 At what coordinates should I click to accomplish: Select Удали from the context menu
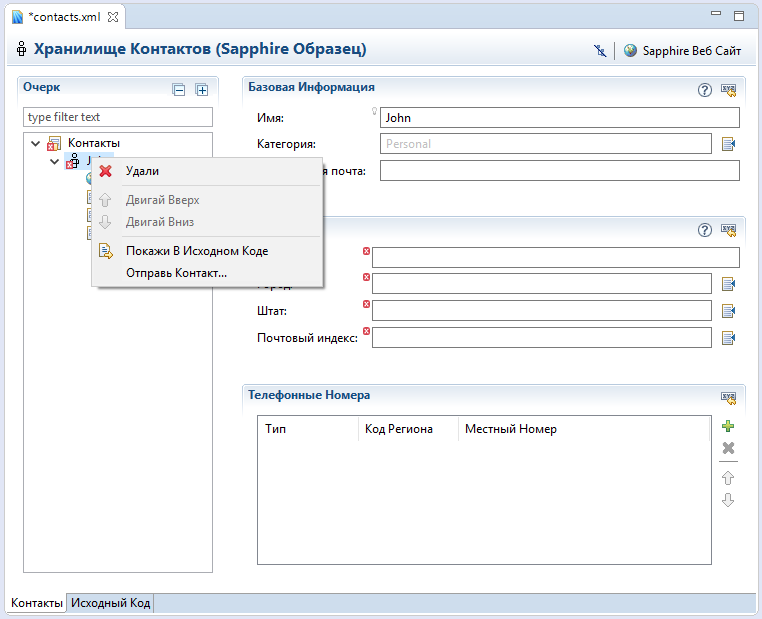click(x=142, y=171)
